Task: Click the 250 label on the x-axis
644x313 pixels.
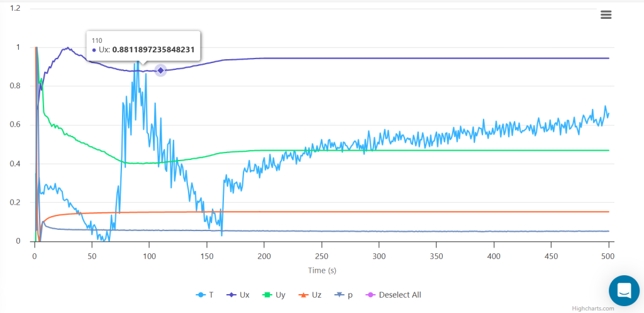Action: (321, 256)
